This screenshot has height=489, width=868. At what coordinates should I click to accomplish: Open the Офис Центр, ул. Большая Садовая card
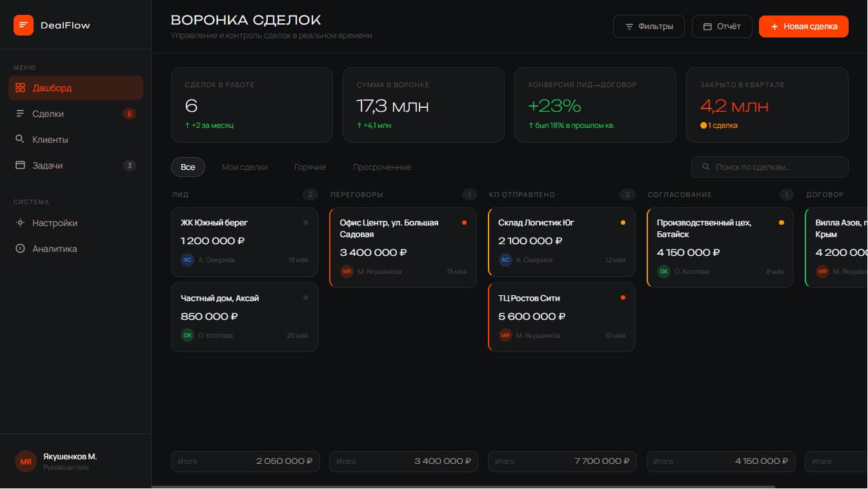[403, 247]
